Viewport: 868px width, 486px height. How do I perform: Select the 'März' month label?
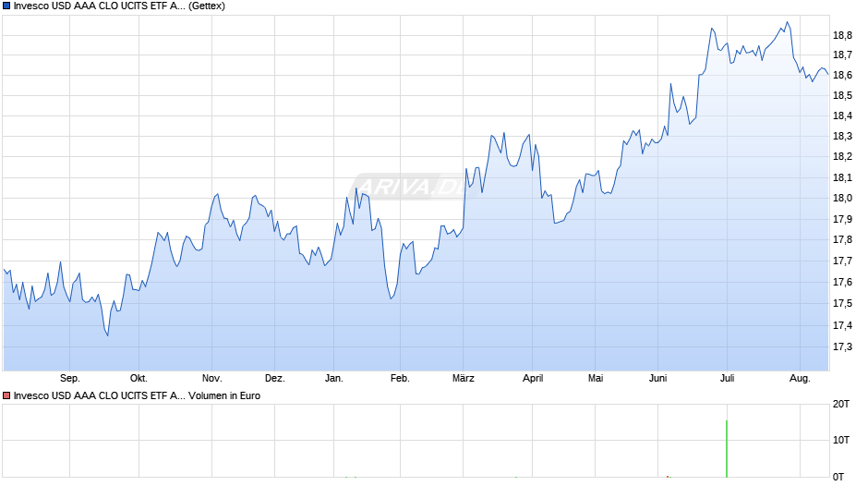pyautogui.click(x=464, y=379)
